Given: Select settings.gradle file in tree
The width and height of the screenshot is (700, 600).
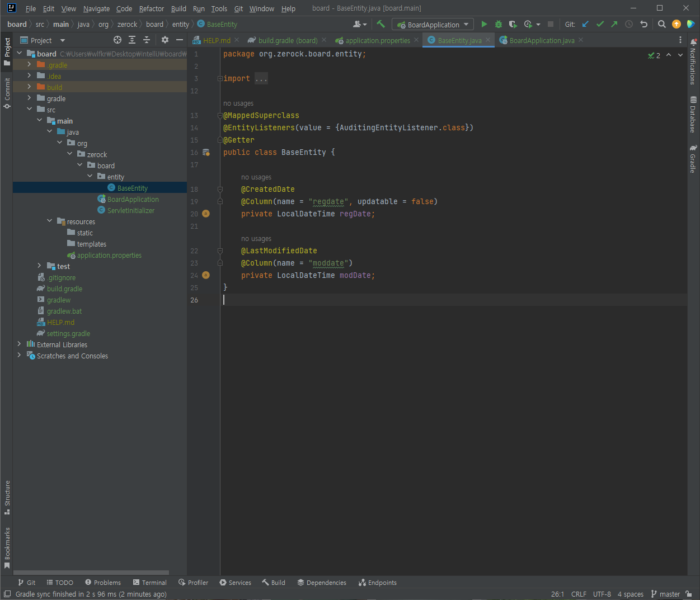Looking at the screenshot, I should [x=68, y=333].
